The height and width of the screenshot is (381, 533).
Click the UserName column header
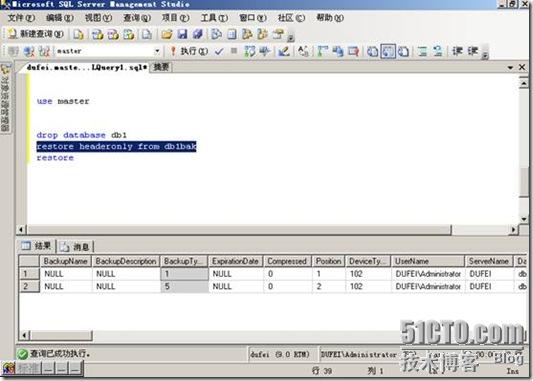tap(428, 261)
